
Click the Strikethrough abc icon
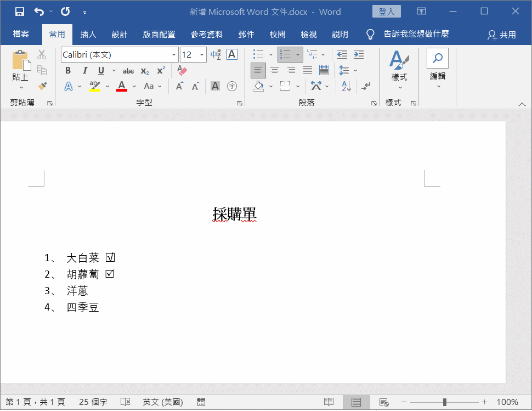128,71
